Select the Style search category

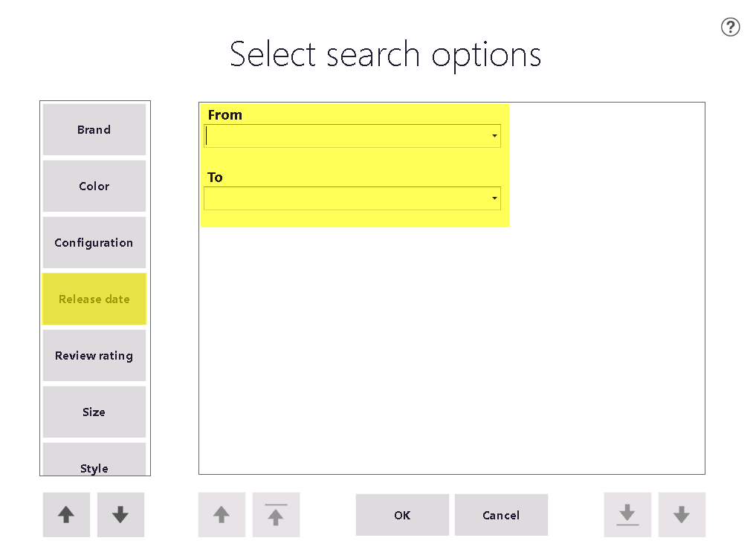pos(94,459)
